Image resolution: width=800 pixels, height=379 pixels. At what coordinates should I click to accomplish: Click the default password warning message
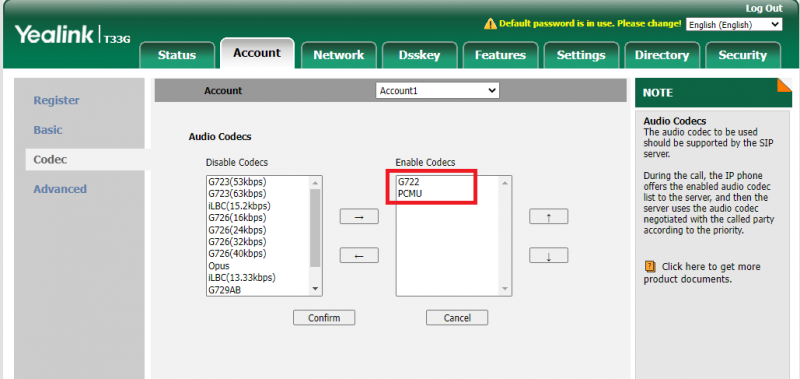tap(590, 23)
